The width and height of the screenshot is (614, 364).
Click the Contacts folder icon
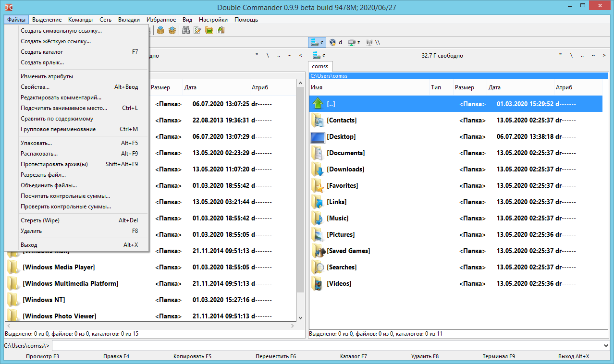point(318,120)
